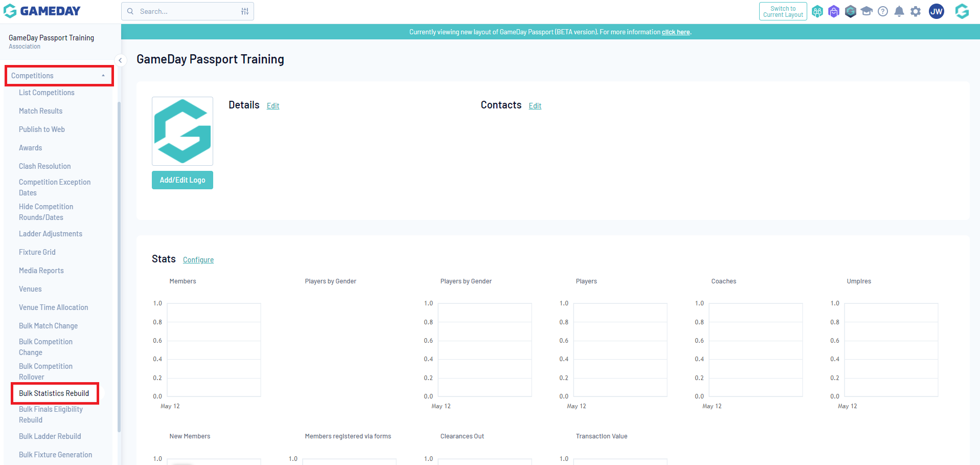This screenshot has height=465, width=980.
Task: Click the GameDay Passport Training association name
Action: click(51, 38)
